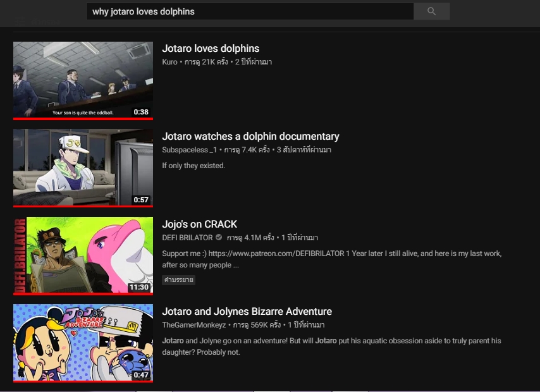Click the watched progress bar under 'Jotaro loves dolphins'
This screenshot has height=392, width=540.
(x=83, y=119)
